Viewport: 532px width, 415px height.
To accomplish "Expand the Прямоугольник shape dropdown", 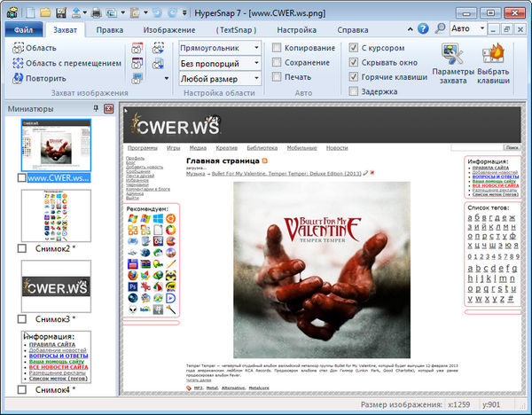I will 256,48.
